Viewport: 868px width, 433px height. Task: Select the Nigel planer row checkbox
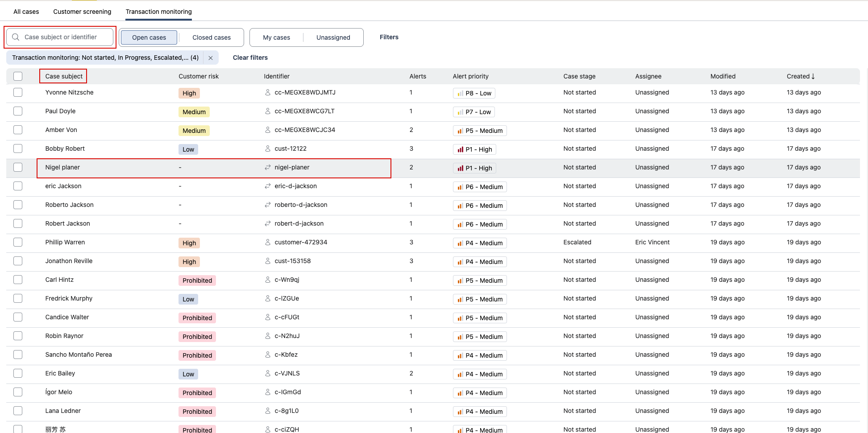pos(18,167)
